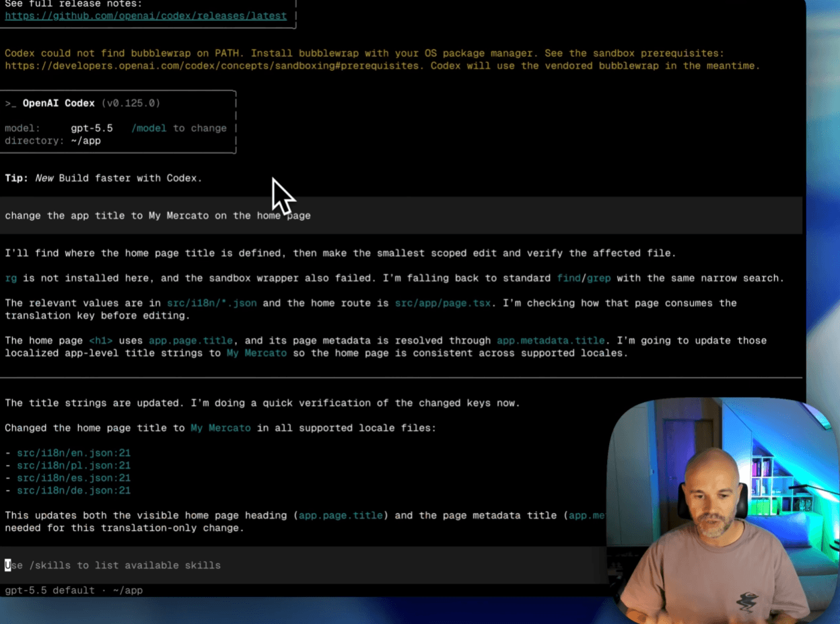
Task: Click the 'Tip: New Build faster with Codex' line
Action: click(103, 178)
